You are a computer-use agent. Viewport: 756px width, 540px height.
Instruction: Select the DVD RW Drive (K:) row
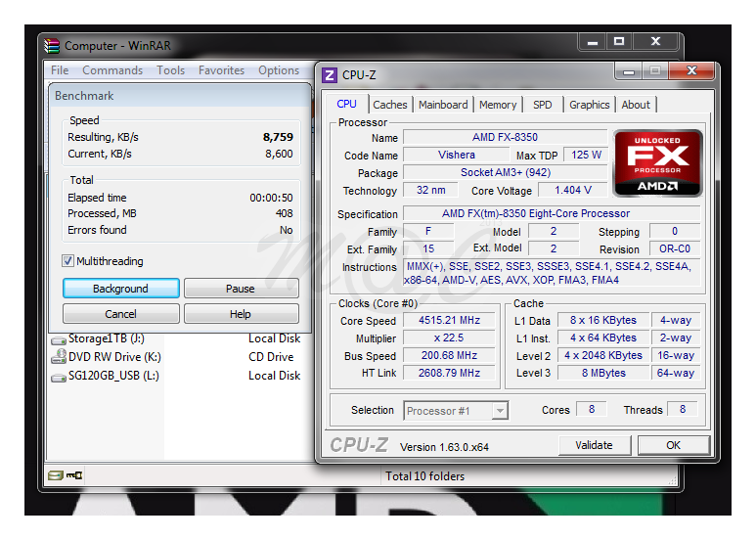[176, 357]
